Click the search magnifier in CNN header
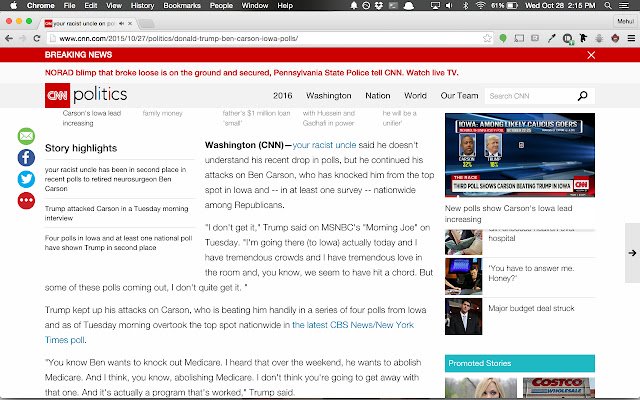This screenshot has height=400, width=640. coord(582,96)
